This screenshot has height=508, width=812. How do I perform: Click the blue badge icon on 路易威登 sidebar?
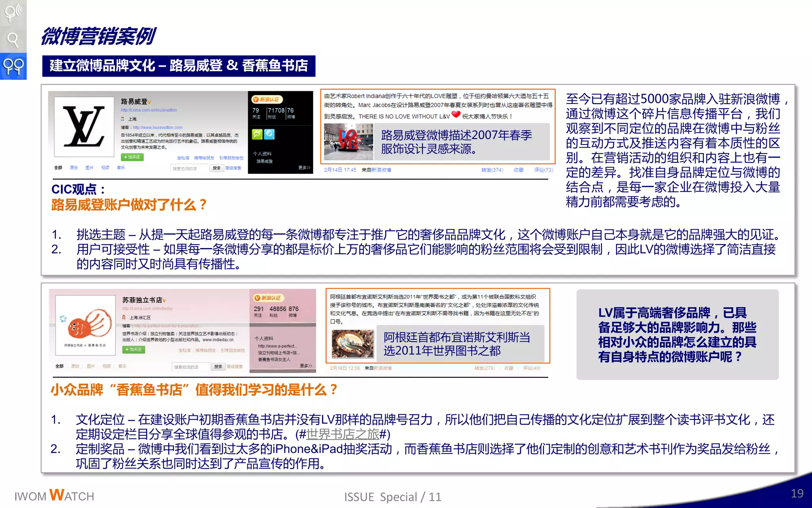coord(269,134)
